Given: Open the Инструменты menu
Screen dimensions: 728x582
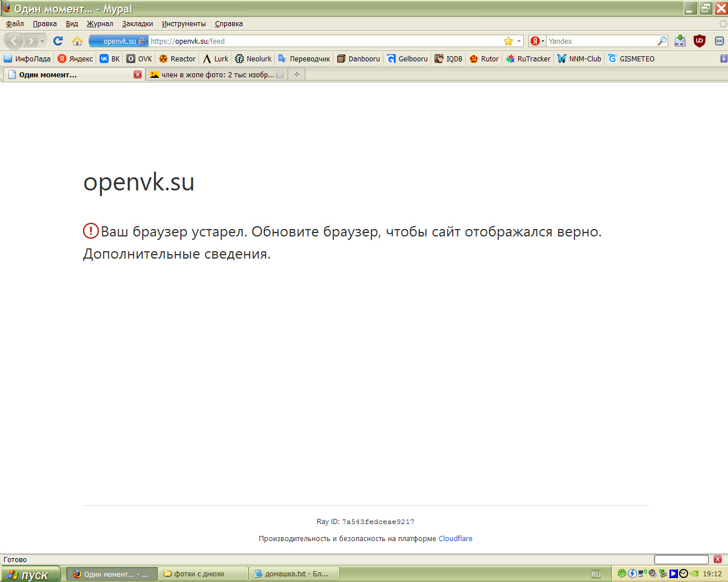Looking at the screenshot, I should point(184,24).
